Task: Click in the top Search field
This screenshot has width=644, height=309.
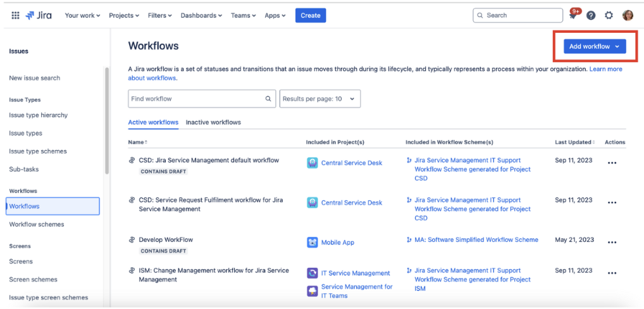Action: click(x=518, y=16)
